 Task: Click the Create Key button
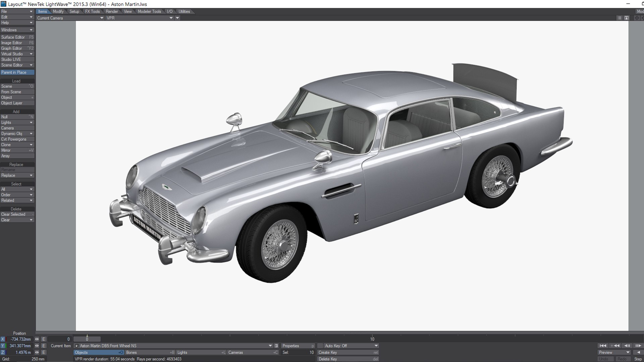pos(348,352)
